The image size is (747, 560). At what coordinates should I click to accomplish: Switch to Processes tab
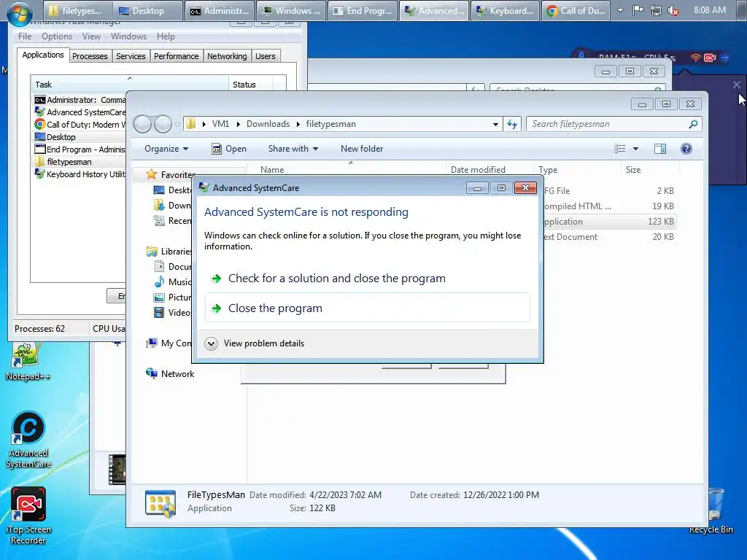pyautogui.click(x=90, y=56)
